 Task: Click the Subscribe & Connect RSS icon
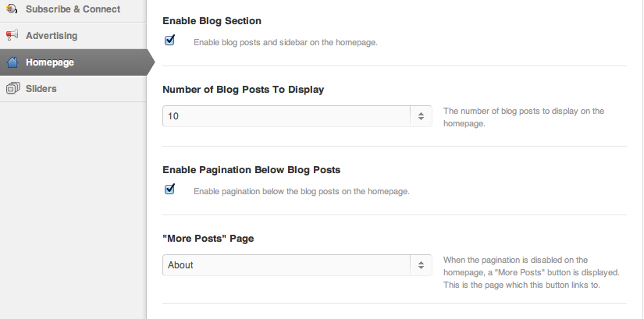click(12, 9)
